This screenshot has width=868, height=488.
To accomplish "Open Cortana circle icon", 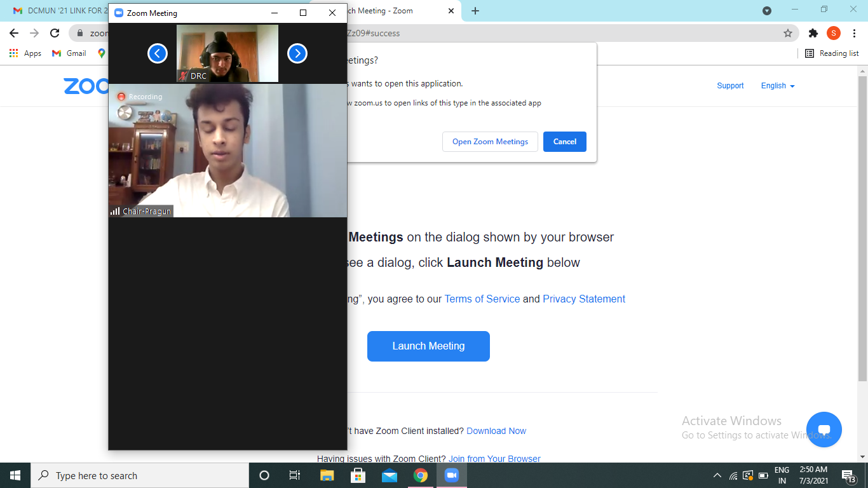I will pyautogui.click(x=264, y=475).
